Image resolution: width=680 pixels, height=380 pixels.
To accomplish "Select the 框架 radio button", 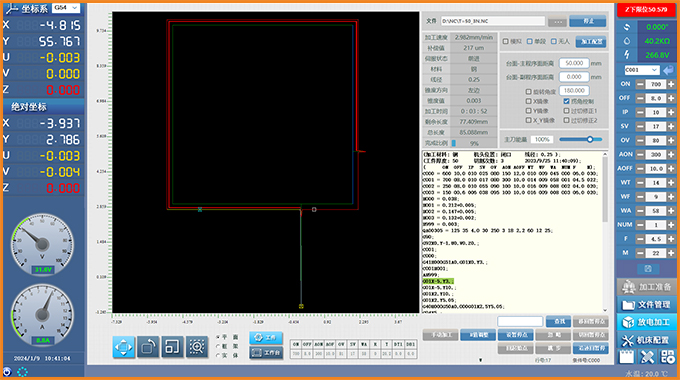I will pos(218,346).
